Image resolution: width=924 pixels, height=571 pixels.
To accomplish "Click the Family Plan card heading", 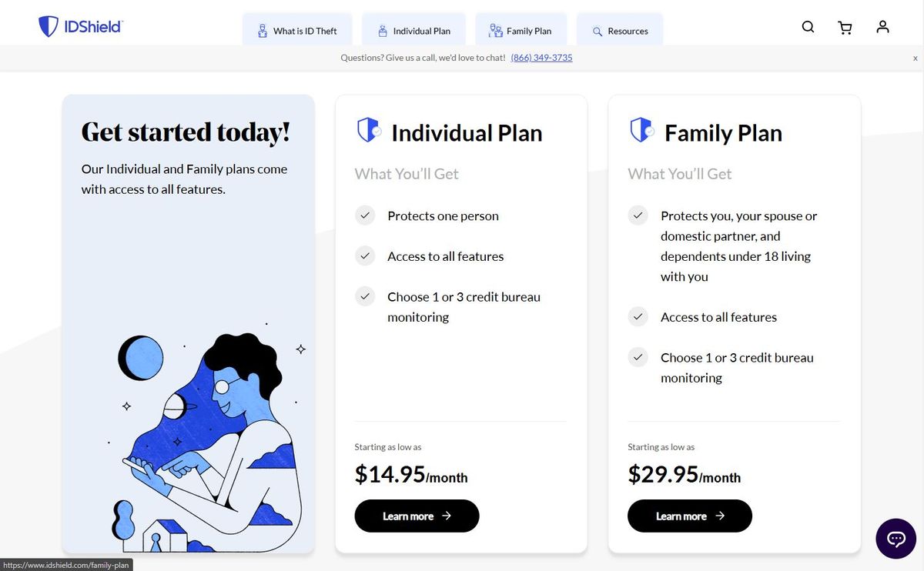I will [x=722, y=133].
